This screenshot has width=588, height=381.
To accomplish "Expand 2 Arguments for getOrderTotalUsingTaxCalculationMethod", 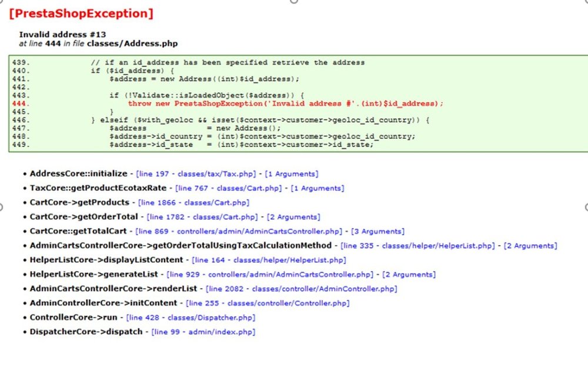I will (530, 246).
